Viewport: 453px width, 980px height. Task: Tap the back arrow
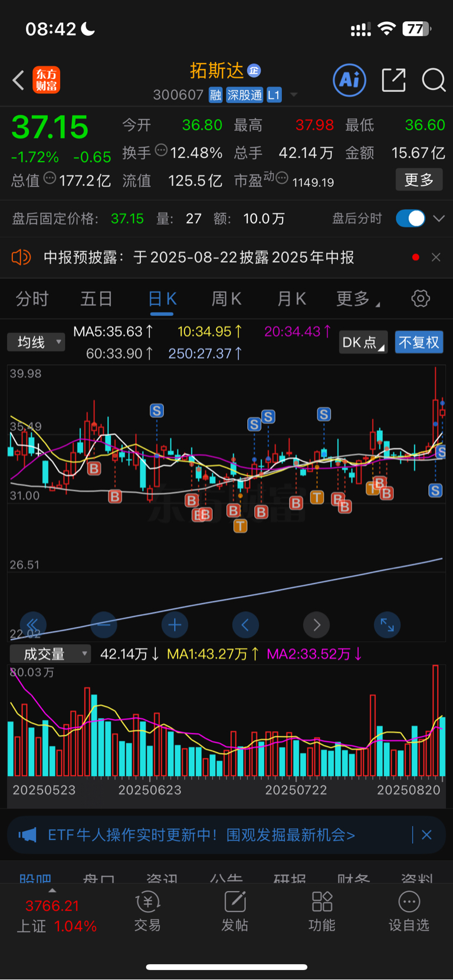[18, 80]
